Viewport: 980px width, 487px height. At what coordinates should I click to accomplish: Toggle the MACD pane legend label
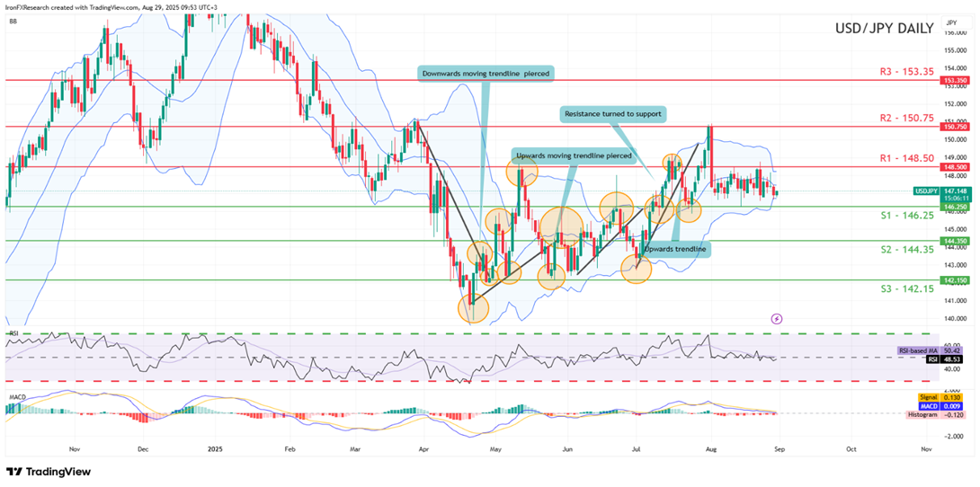(x=15, y=394)
